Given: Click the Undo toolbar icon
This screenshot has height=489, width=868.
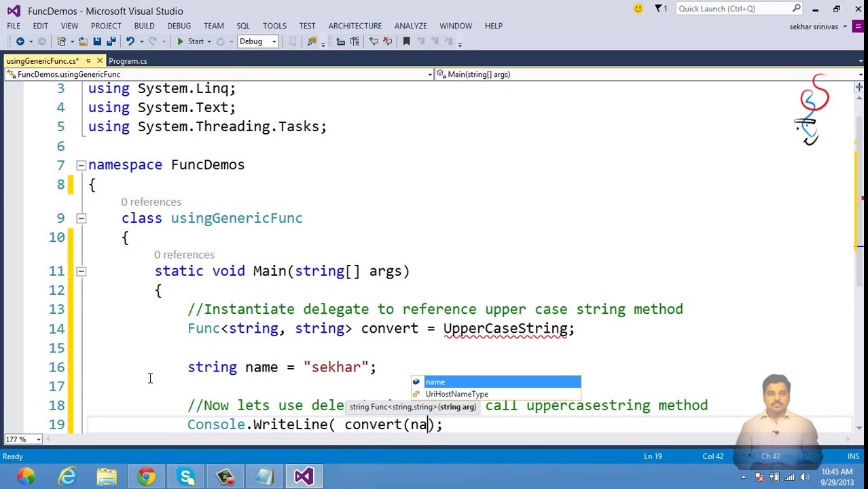Looking at the screenshot, I should tap(130, 41).
